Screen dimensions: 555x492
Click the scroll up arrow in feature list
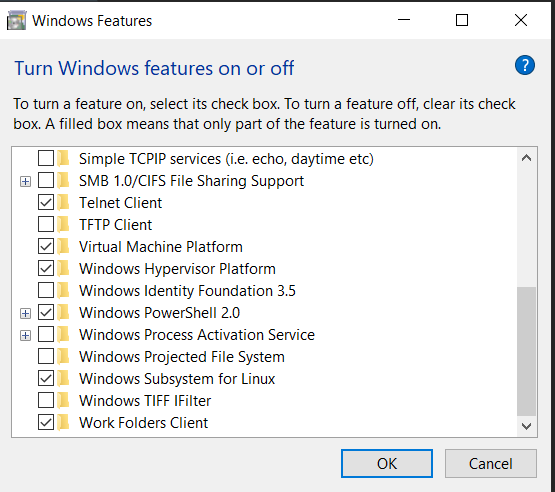(x=526, y=158)
